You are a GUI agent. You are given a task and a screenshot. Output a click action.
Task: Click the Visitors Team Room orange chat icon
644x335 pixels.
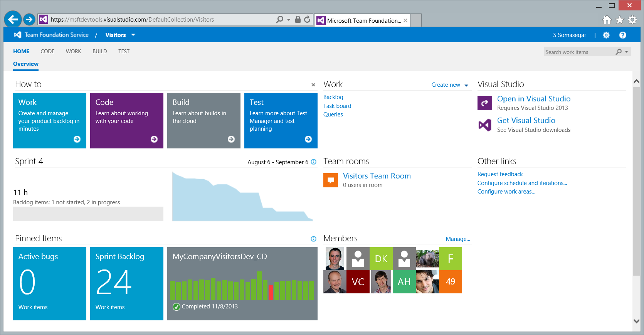[330, 180]
